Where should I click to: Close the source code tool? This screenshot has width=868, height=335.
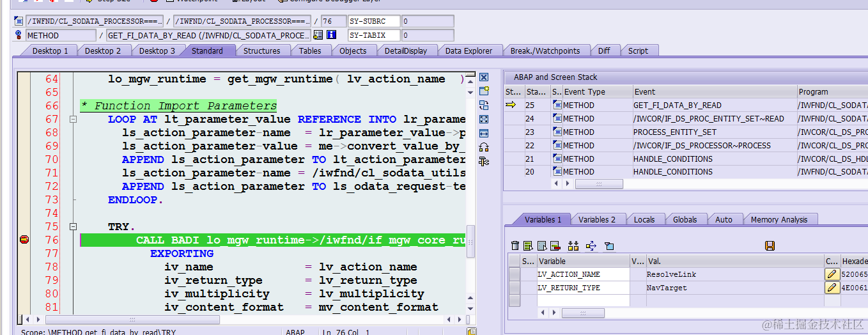(x=484, y=77)
